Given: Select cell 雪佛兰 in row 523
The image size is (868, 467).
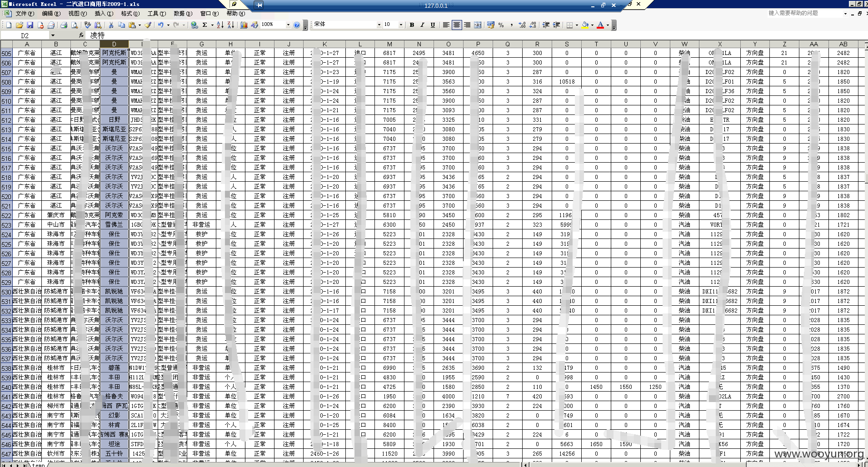Looking at the screenshot, I should (x=114, y=224).
